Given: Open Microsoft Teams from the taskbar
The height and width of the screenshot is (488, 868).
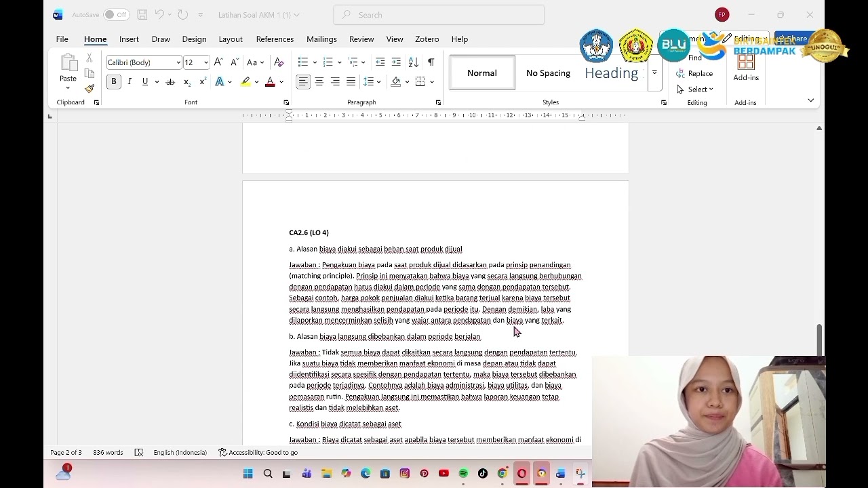Looking at the screenshot, I should pyautogui.click(x=307, y=474).
